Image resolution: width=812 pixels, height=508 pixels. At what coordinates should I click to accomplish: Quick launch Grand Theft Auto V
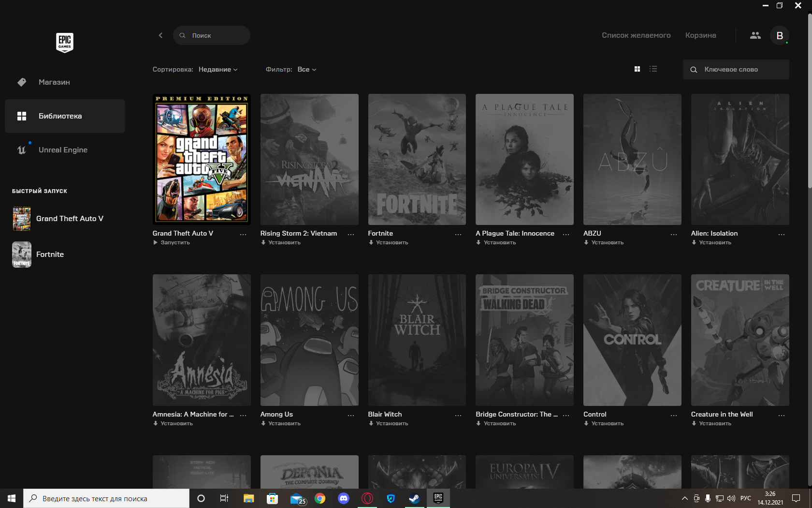(x=65, y=219)
